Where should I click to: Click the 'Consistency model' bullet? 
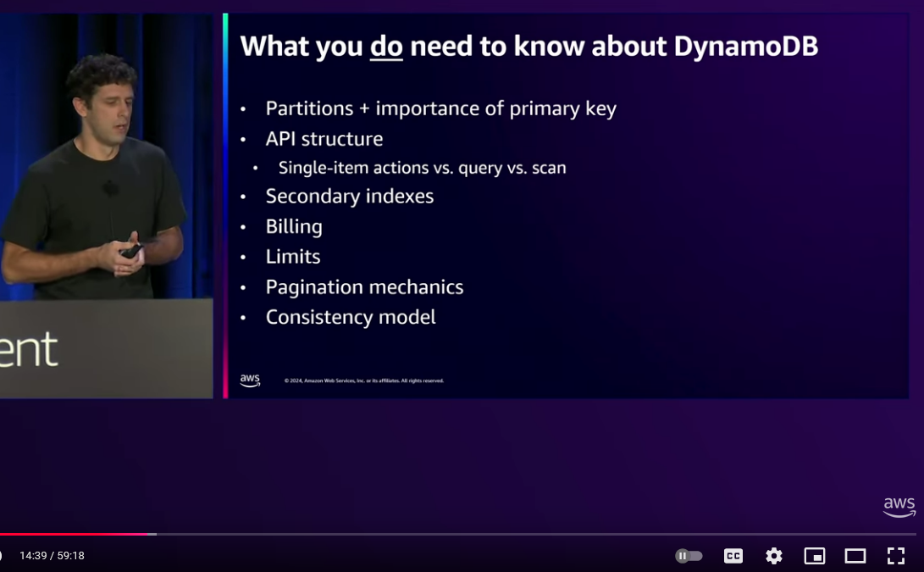coord(351,317)
